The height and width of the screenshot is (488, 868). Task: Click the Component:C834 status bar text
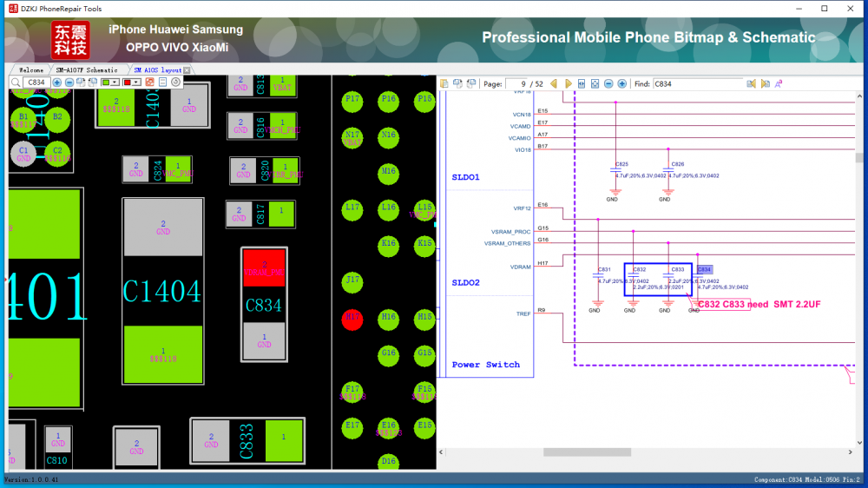[779, 479]
